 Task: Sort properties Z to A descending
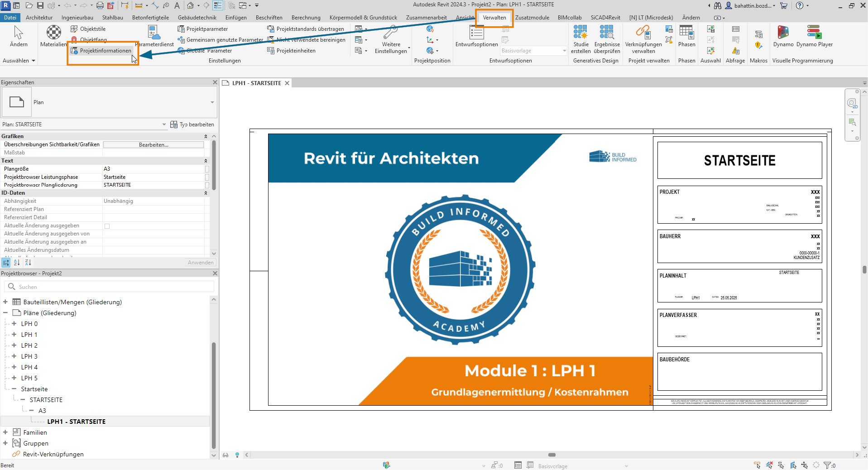pos(28,263)
